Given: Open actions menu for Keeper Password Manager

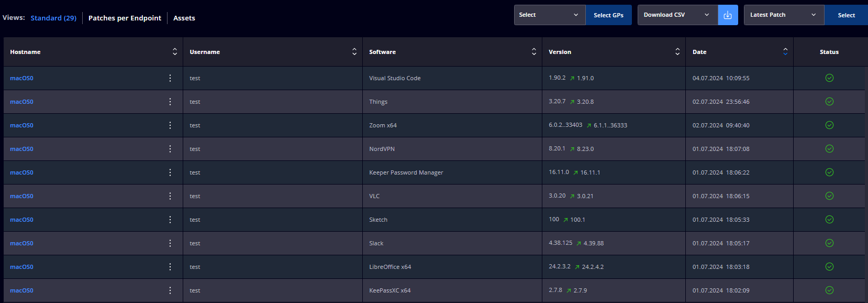Looking at the screenshot, I should 170,172.
